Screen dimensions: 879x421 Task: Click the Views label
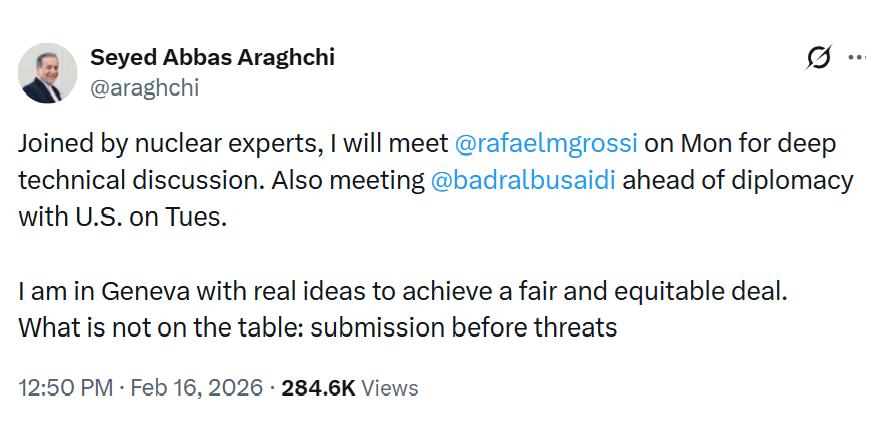[390, 388]
